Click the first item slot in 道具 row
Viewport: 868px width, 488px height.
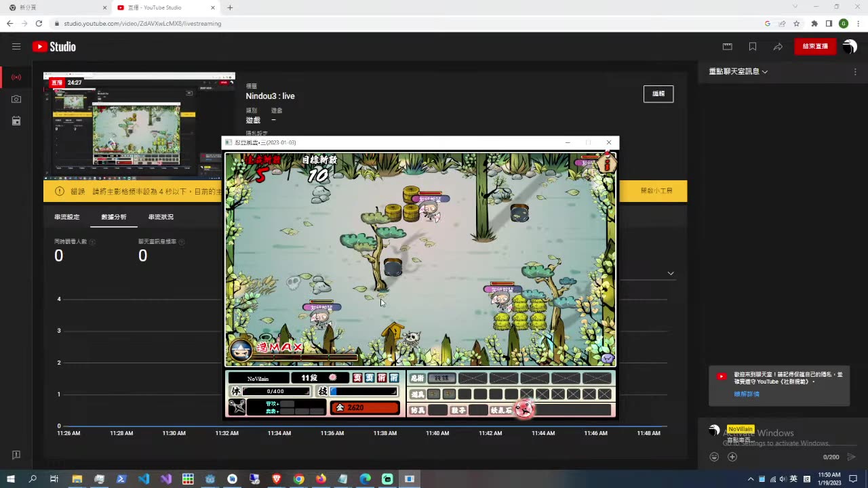(433, 394)
